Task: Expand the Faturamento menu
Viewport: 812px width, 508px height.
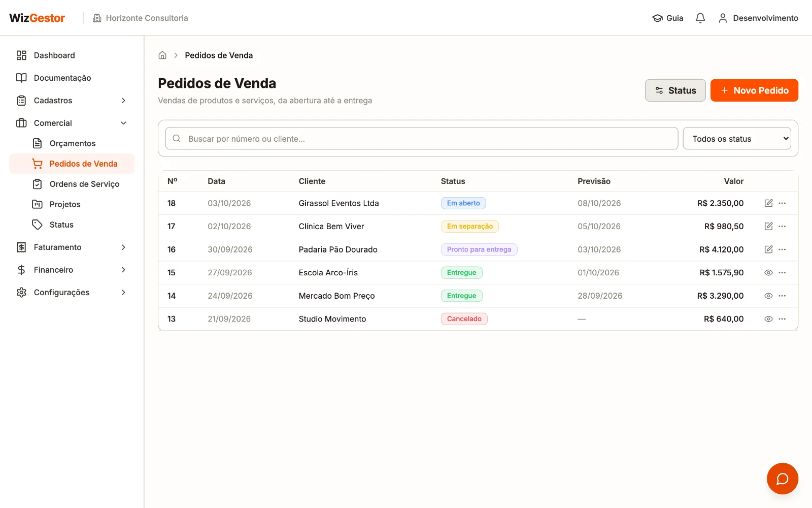Action: point(72,247)
